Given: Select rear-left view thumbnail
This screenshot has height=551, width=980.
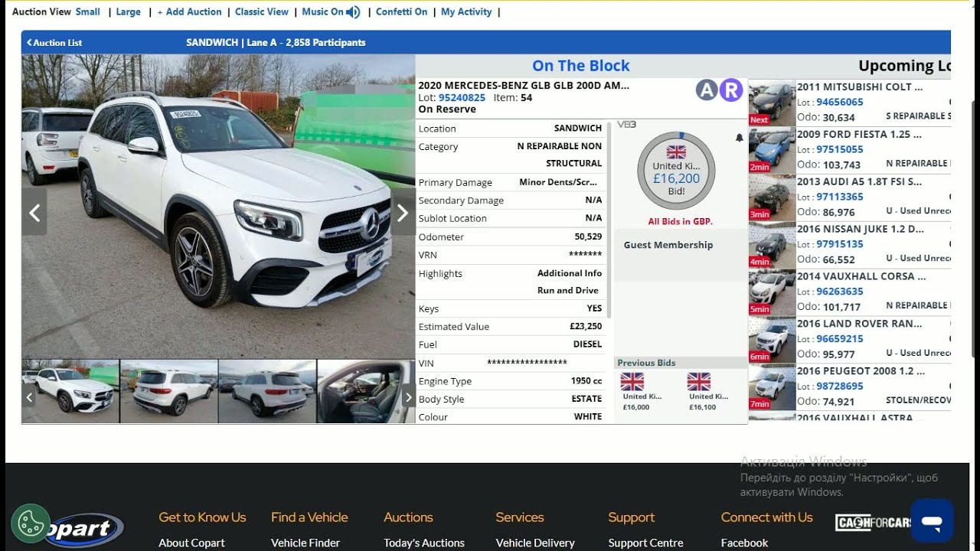Looking at the screenshot, I should coord(267,392).
